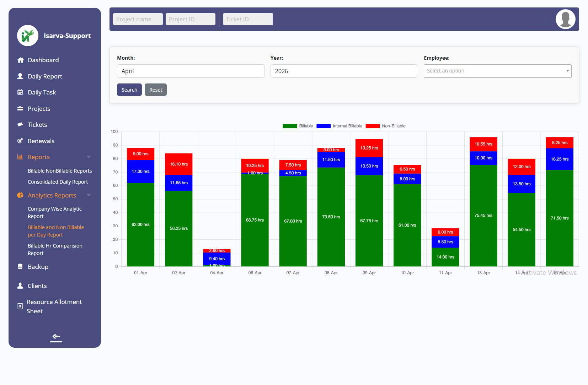Viewport: 588px width, 385px height.
Task: Open the Employee select dropdown
Action: 497,71
